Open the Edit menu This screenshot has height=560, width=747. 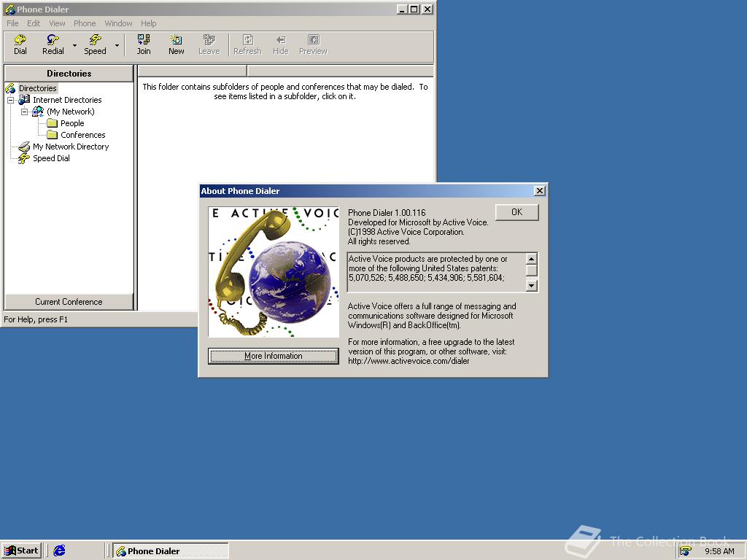click(x=34, y=23)
